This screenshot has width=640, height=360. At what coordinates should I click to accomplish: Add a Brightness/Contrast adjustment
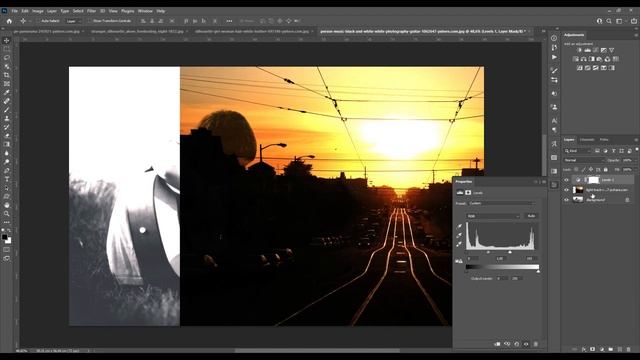tap(579, 50)
